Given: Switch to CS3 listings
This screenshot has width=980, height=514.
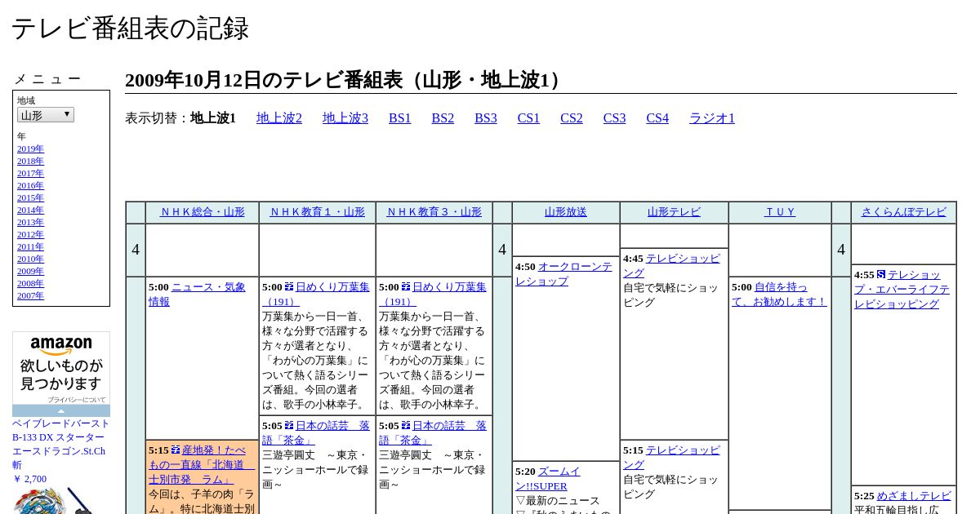Looking at the screenshot, I should pyautogui.click(x=615, y=118).
